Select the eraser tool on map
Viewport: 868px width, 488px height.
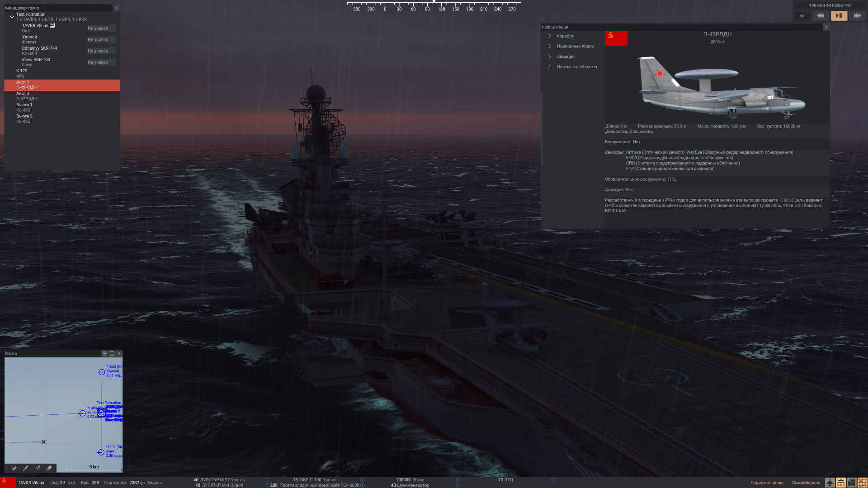click(x=49, y=468)
